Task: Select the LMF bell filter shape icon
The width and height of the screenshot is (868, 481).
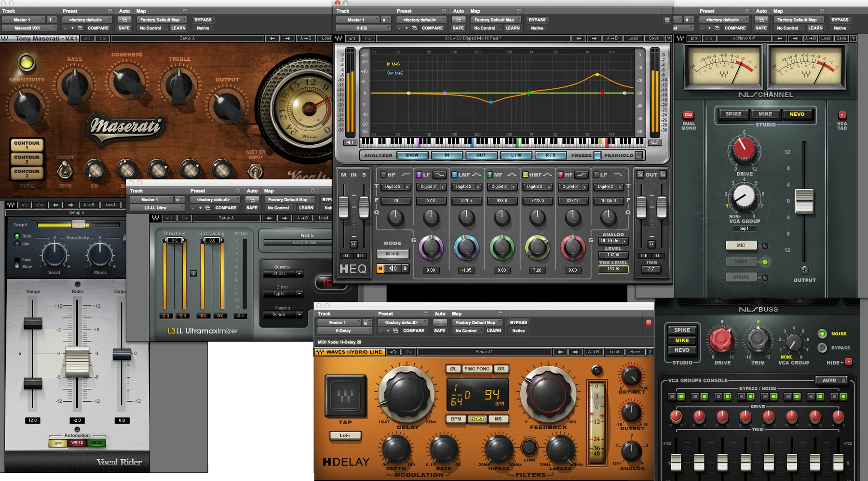Action: (476, 175)
